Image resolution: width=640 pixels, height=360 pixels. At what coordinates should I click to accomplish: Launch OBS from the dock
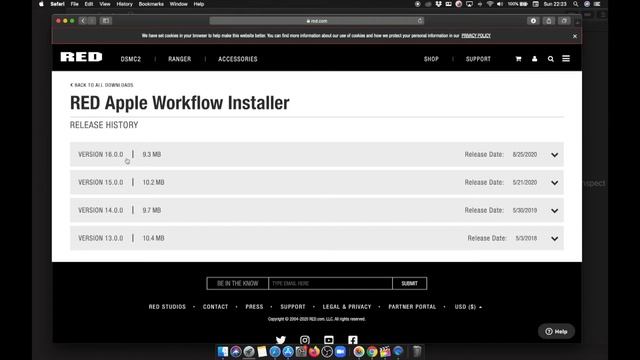pos(327,351)
